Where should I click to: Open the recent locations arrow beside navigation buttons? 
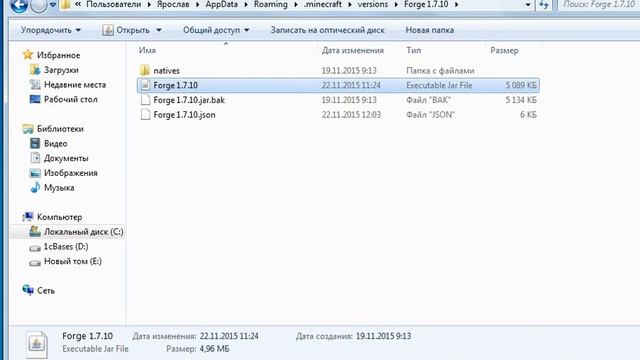pos(53,5)
